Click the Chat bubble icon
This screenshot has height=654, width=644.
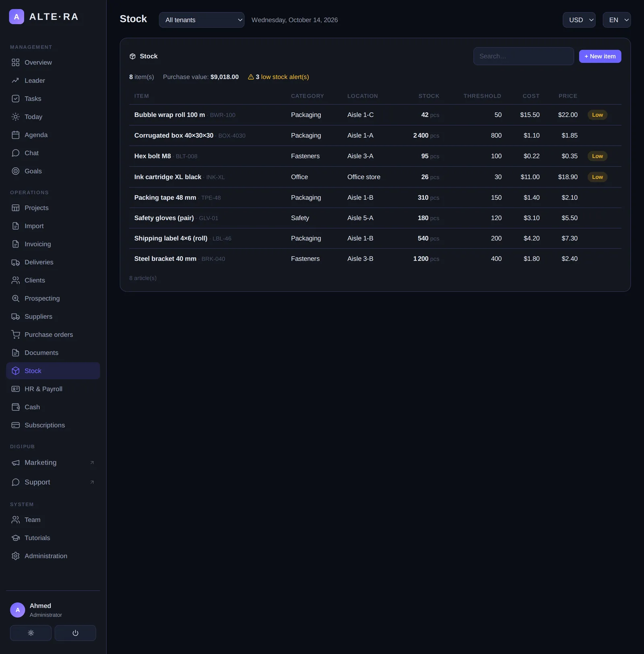[15, 153]
